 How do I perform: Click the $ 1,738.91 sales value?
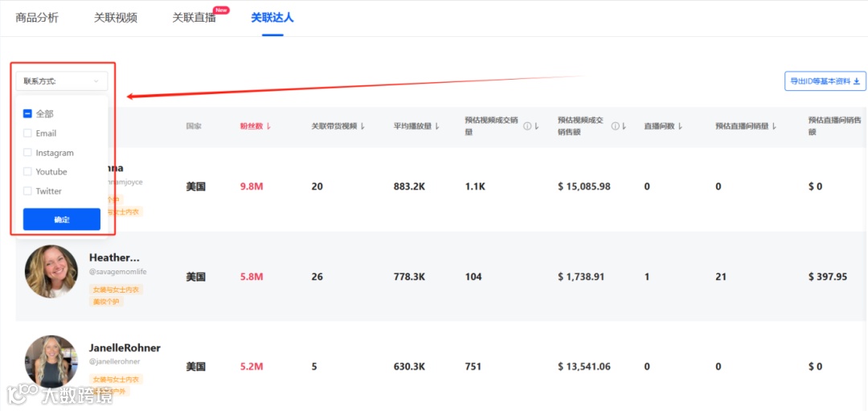point(581,277)
